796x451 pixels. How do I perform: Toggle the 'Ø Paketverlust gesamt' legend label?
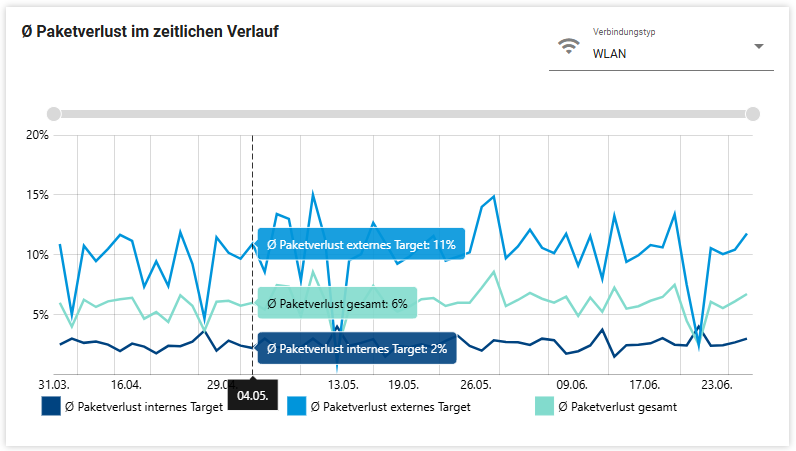[x=617, y=407]
